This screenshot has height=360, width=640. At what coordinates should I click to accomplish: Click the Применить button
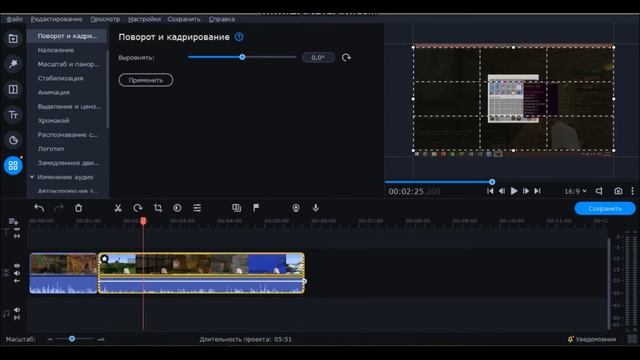click(x=146, y=80)
